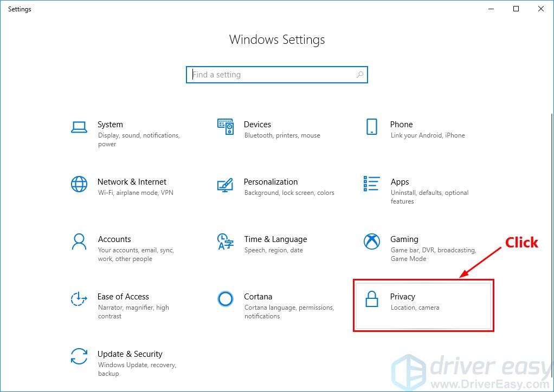Click the magnifier icon in search box
This screenshot has height=392, width=554.
360,75
